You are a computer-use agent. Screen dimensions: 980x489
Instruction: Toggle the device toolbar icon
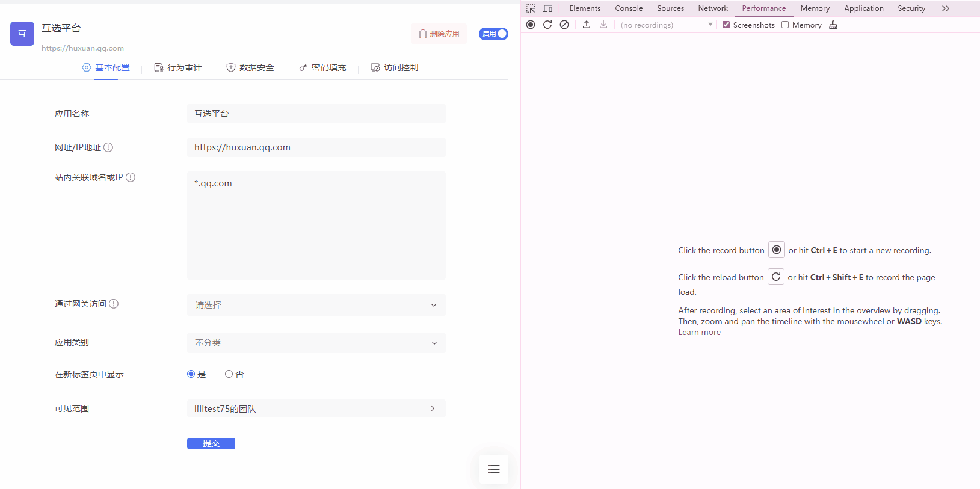547,8
